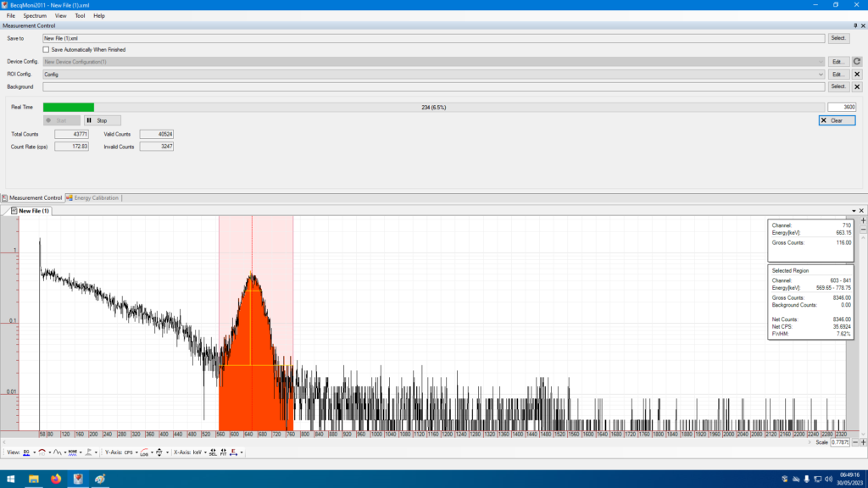Viewport: 868px width, 488px height.
Task: Clear the Background file with X icon
Action: [x=857, y=87]
